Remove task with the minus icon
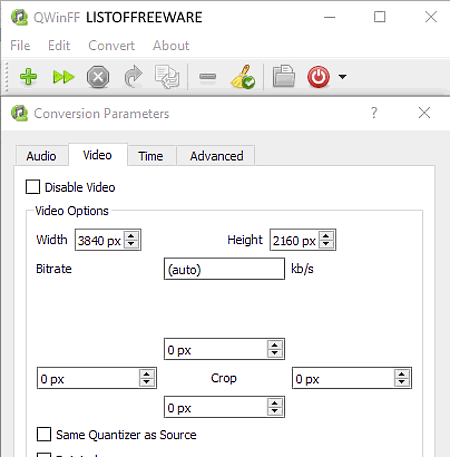450x457 pixels. click(208, 77)
